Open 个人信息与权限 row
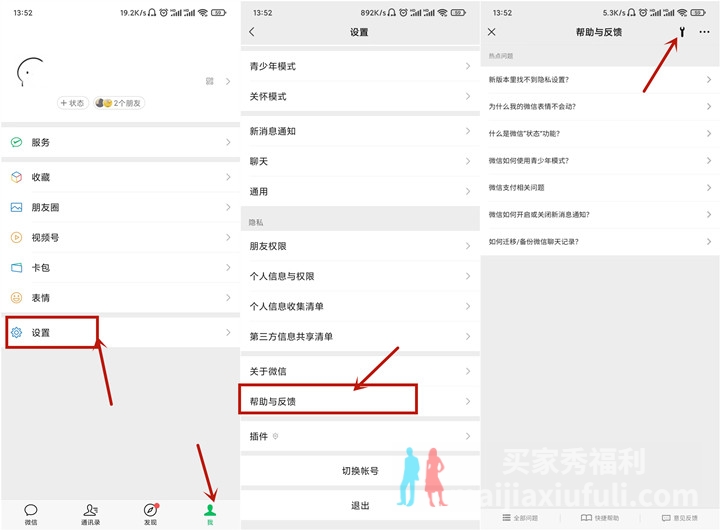Screen dimensions: 720x530 tap(360, 276)
